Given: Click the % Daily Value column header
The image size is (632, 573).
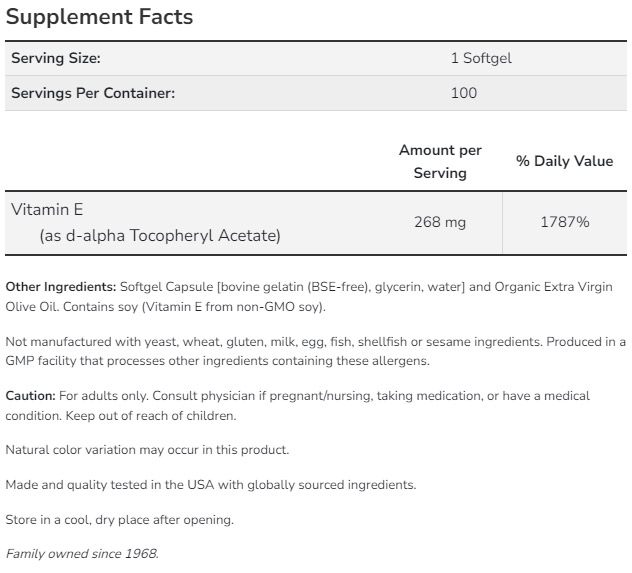Looking at the screenshot, I should tap(564, 161).
